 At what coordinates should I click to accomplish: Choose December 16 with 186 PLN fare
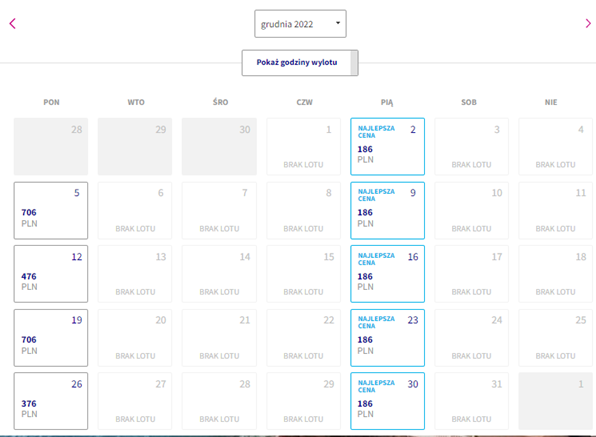[387, 274]
